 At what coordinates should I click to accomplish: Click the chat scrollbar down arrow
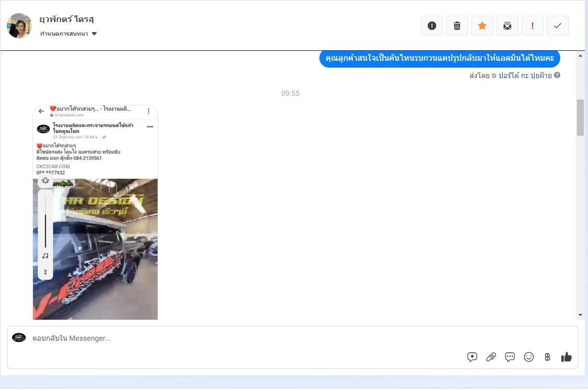580,314
